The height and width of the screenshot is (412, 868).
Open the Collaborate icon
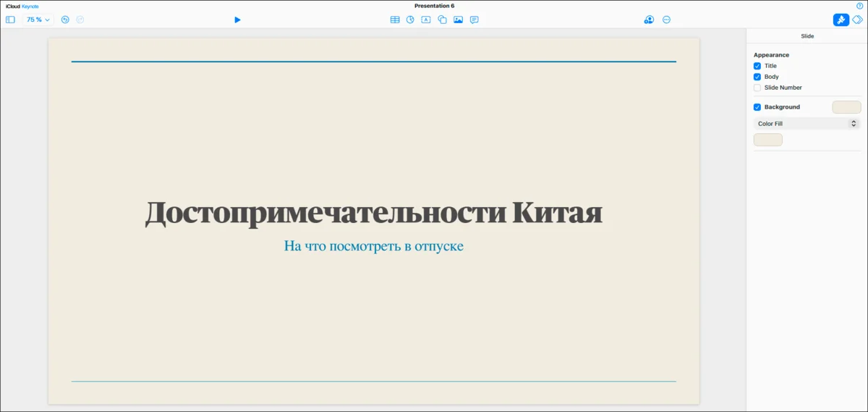[x=649, y=20]
